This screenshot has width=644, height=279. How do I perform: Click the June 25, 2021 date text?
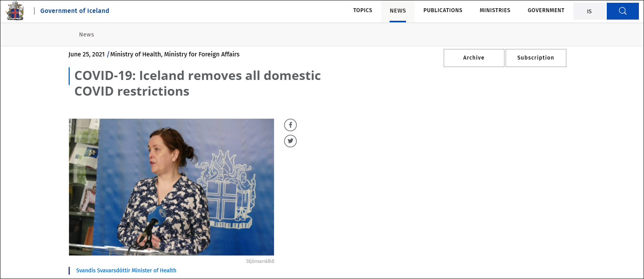click(87, 54)
